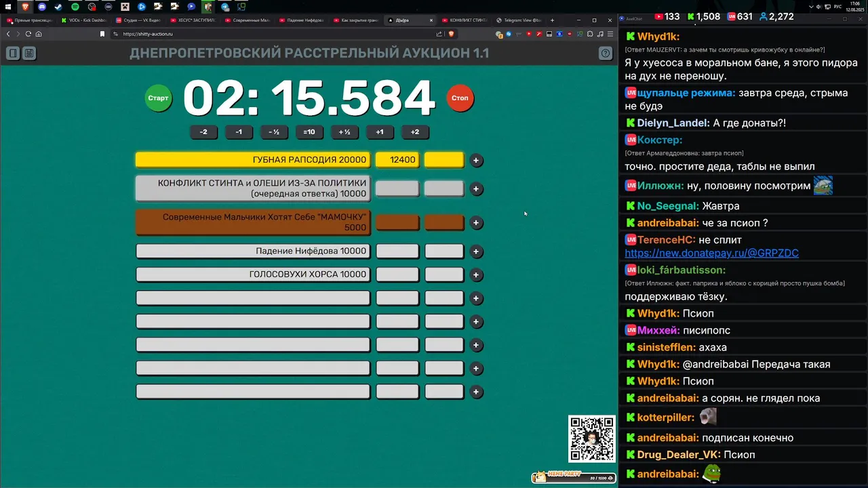Image resolution: width=868 pixels, height=488 pixels.
Task: Click the sidebar panel icon top-left of auction page
Action: (x=13, y=53)
